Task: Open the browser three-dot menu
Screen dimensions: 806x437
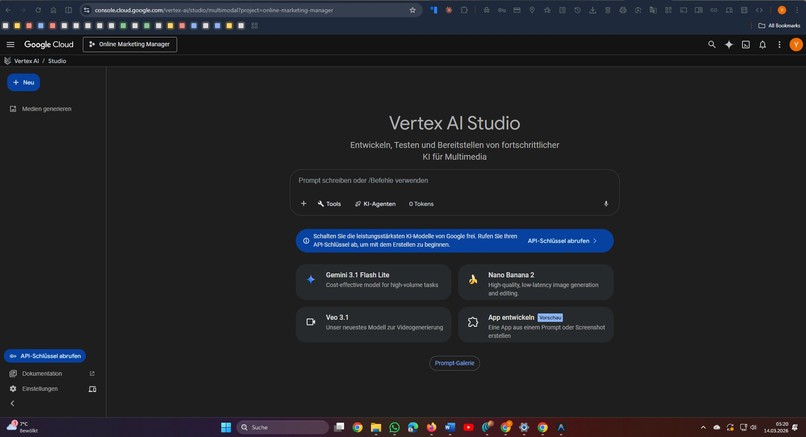Action: [x=797, y=10]
